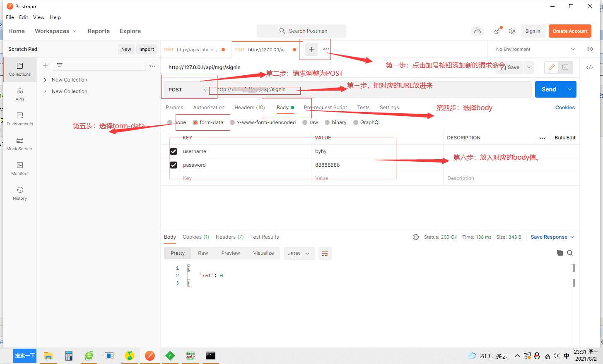Expand the first New Collection
603x364 pixels.
pyautogui.click(x=45, y=80)
